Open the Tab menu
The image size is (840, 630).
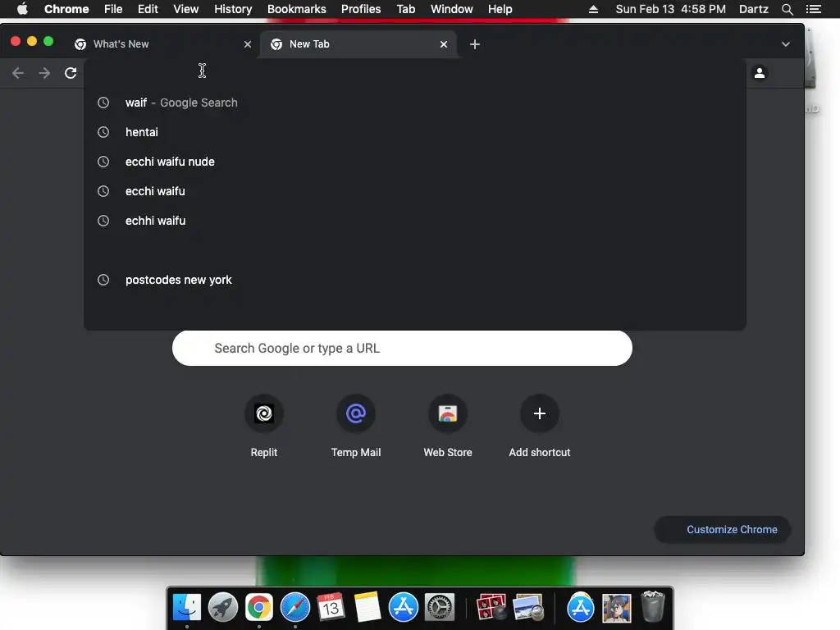pyautogui.click(x=405, y=9)
